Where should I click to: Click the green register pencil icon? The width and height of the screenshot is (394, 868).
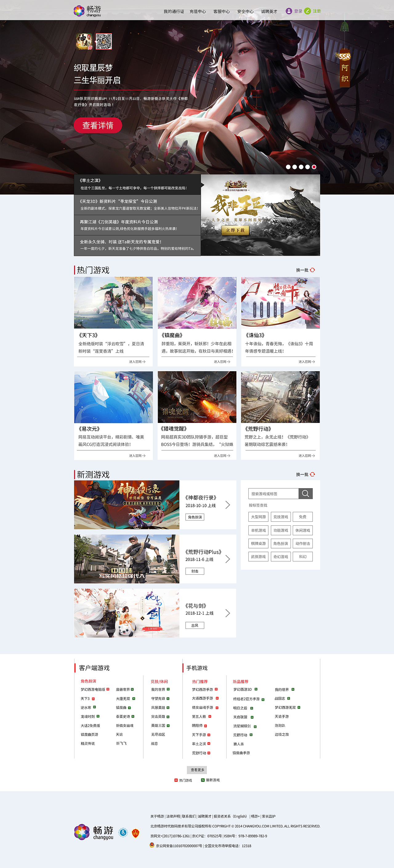(x=308, y=11)
